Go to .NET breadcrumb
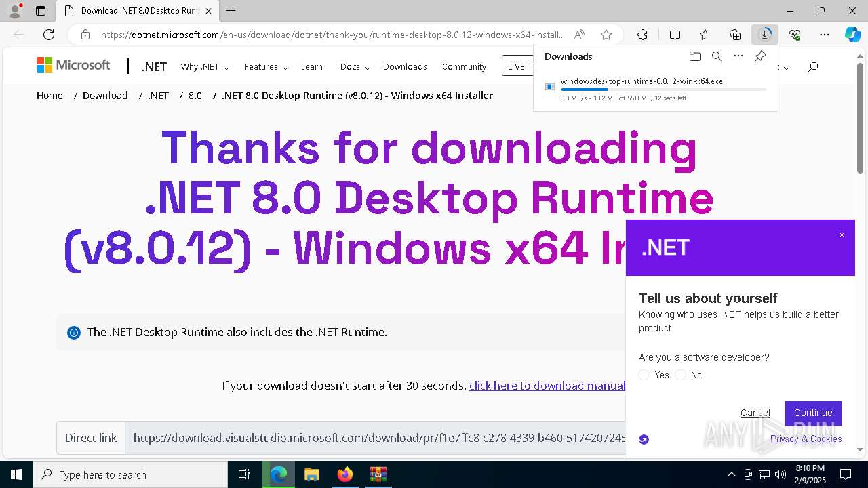This screenshot has width=868, height=488. (x=158, y=96)
